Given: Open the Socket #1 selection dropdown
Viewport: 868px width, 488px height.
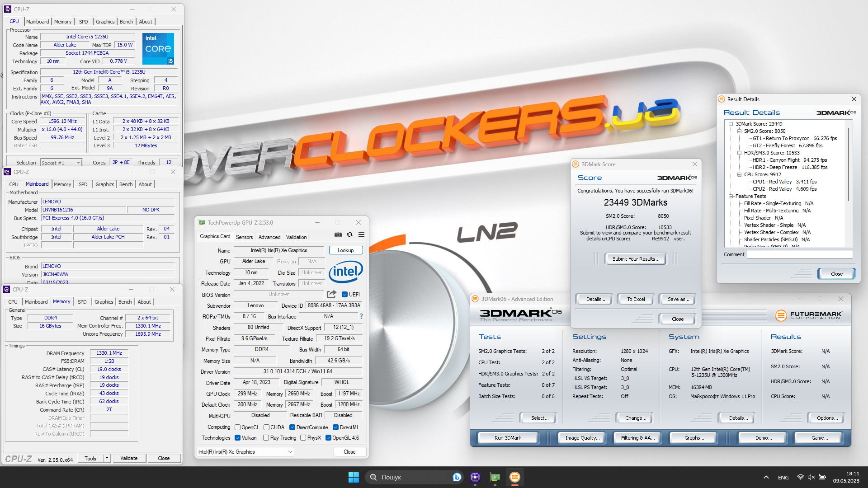Looking at the screenshot, I should [61, 163].
